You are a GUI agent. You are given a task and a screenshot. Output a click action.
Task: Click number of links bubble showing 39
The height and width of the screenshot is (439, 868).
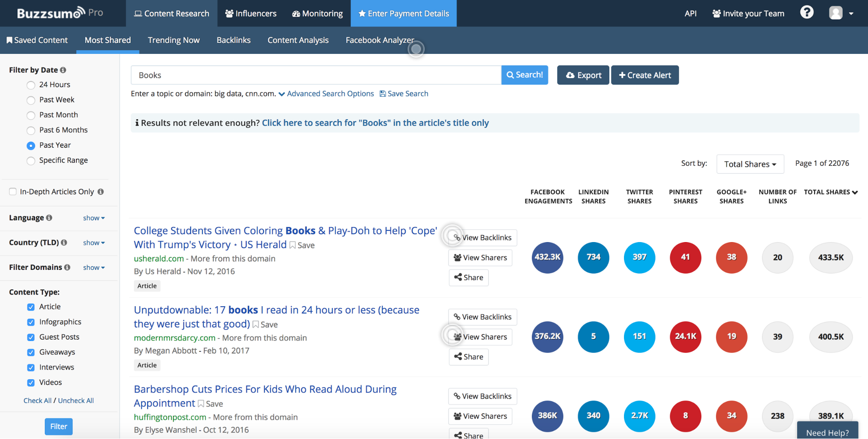777,337
